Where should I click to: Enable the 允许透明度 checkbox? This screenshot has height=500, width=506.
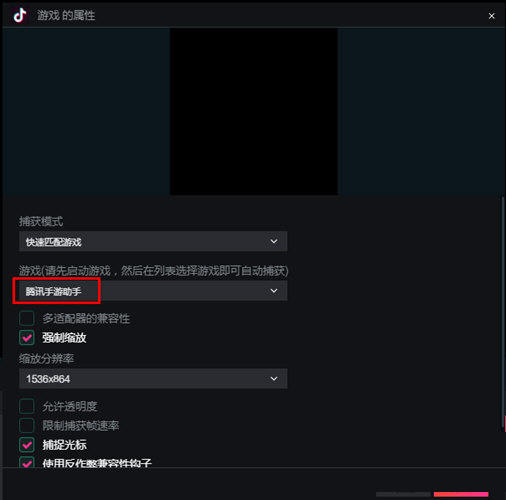(27, 406)
